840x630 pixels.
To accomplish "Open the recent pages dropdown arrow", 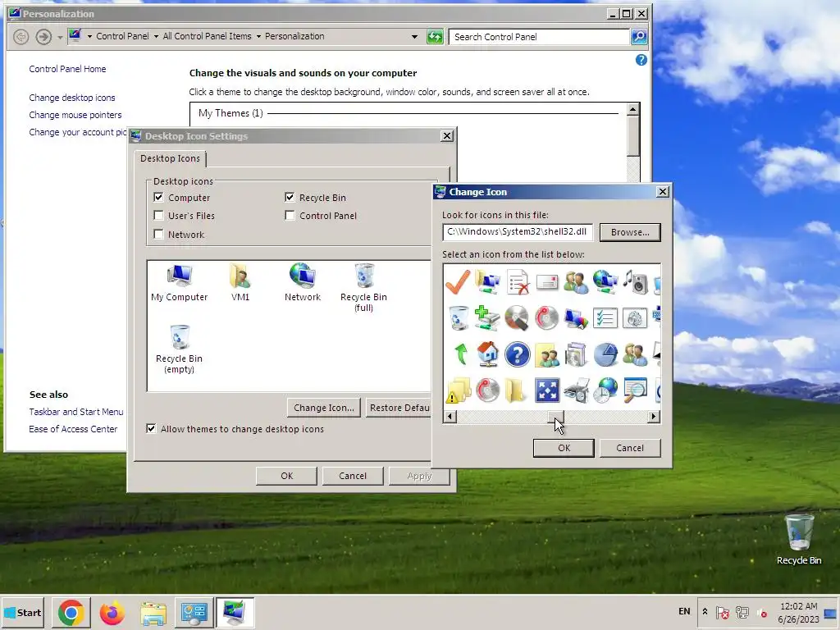I will click(59, 37).
